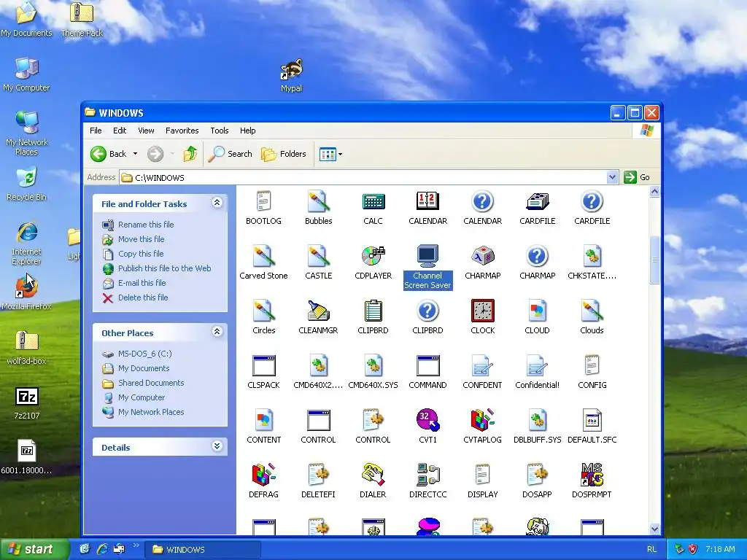Select the CDPLAYER application icon
This screenshot has width=747, height=560.
coord(373,262)
